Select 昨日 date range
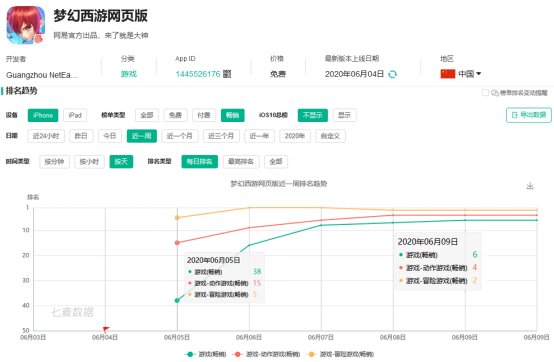Screen dimensions: 554x362 pos(81,136)
